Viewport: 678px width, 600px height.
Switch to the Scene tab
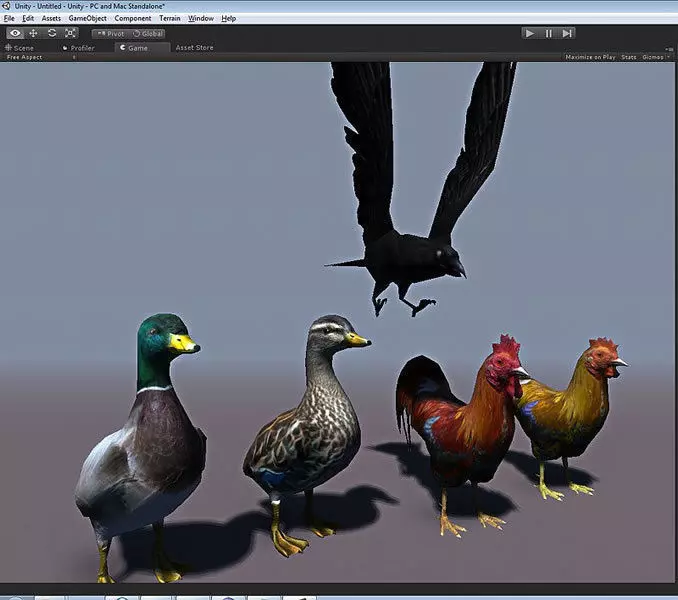[x=20, y=48]
